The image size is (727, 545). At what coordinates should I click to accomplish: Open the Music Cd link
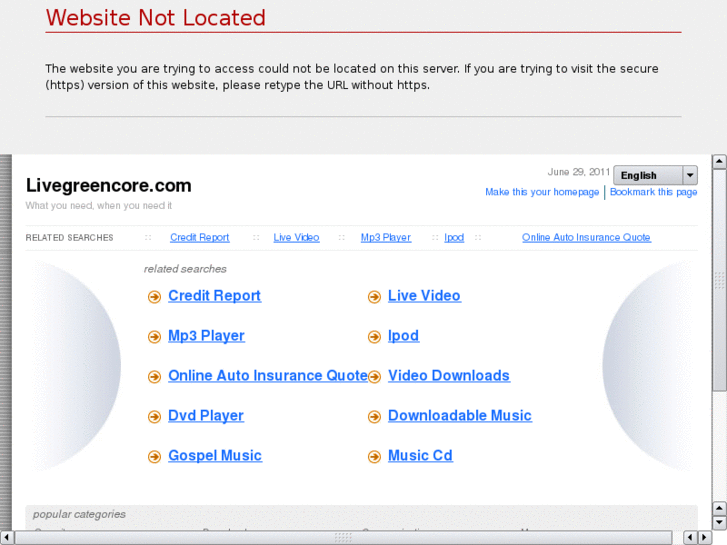coord(420,455)
